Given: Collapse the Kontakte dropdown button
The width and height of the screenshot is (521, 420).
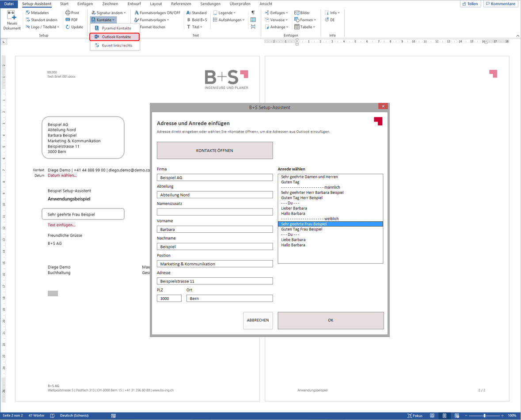Looking at the screenshot, I should 103,20.
